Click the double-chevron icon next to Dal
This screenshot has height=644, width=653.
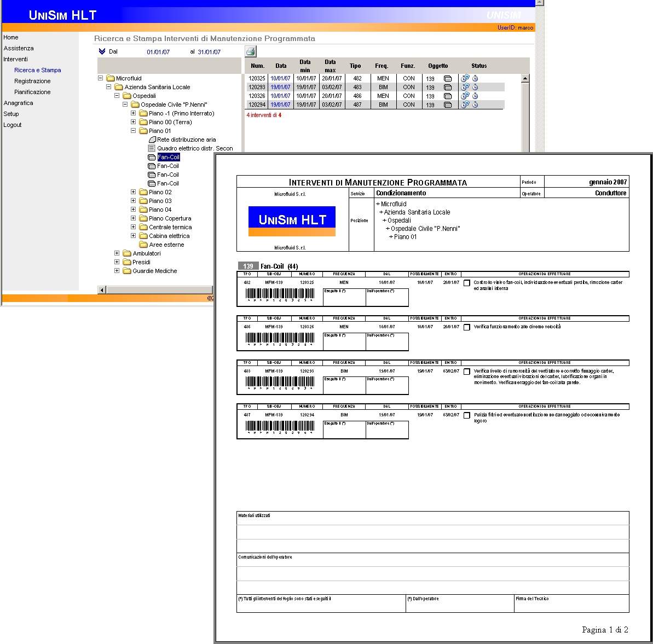tap(102, 51)
